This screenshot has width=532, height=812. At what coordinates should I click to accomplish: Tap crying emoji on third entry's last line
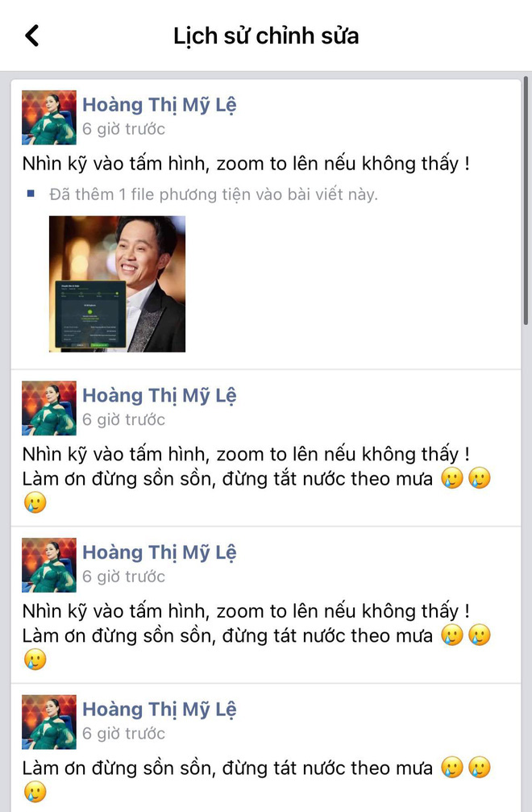click(x=35, y=660)
